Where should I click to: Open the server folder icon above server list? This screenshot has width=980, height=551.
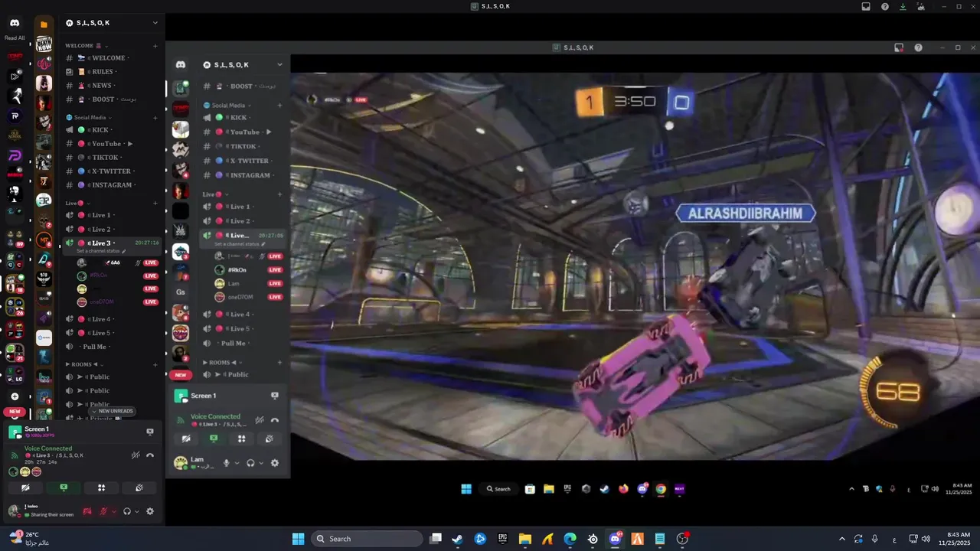point(44,24)
